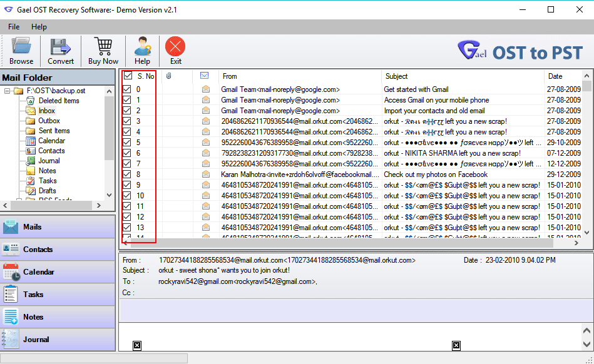Click the Notes folder icon in tree
Image resolution: width=594 pixels, height=364 pixels.
30,171
